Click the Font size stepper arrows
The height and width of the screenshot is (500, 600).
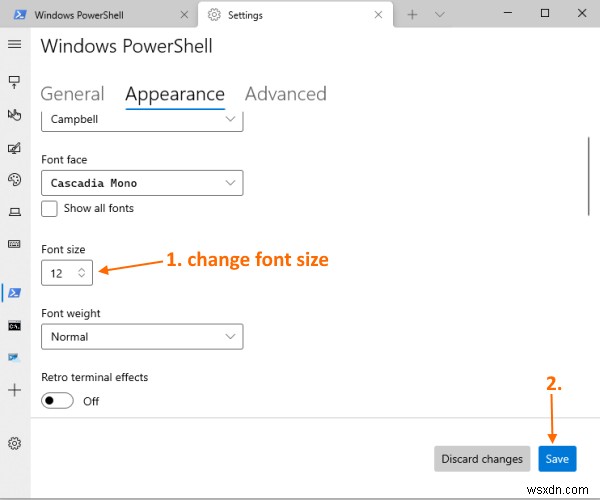coord(82,273)
